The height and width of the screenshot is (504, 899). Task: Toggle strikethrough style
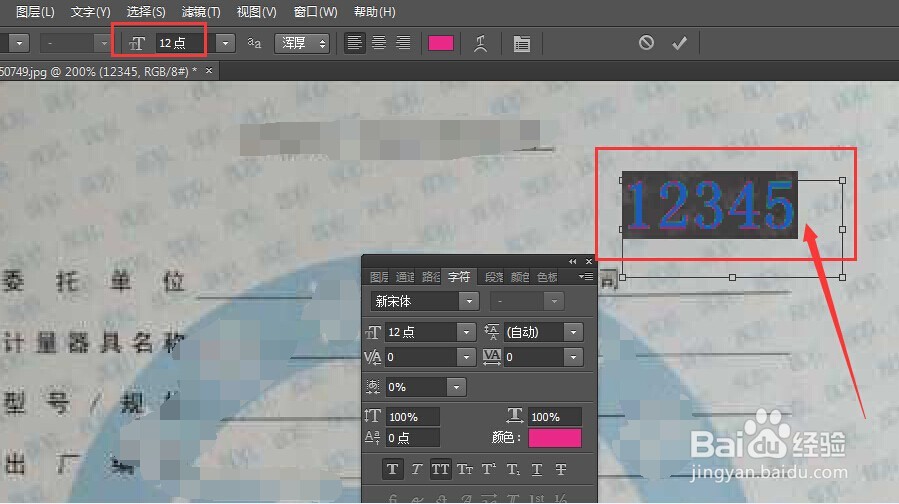[561, 469]
